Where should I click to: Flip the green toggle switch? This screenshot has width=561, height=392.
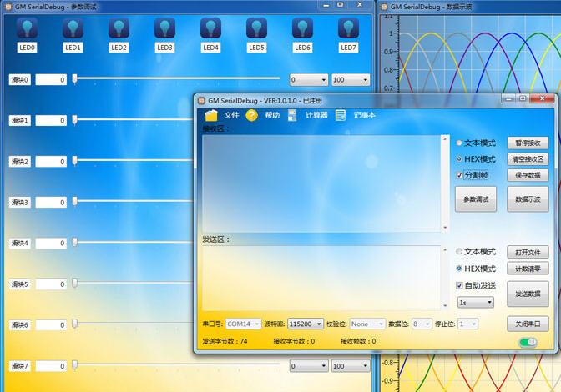528,342
